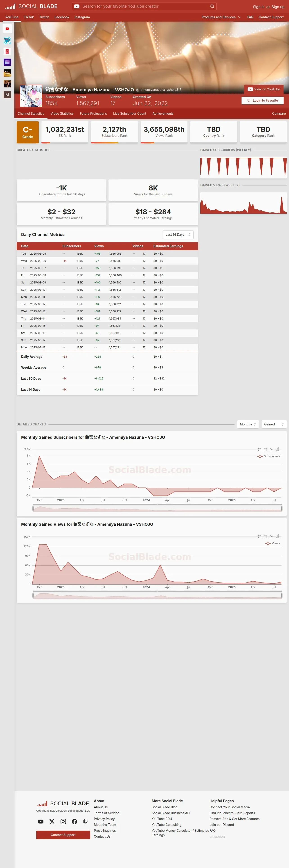This screenshot has width=289, height=868.
Task: Open Social Blade's X profile in footer
Action: 52,822
